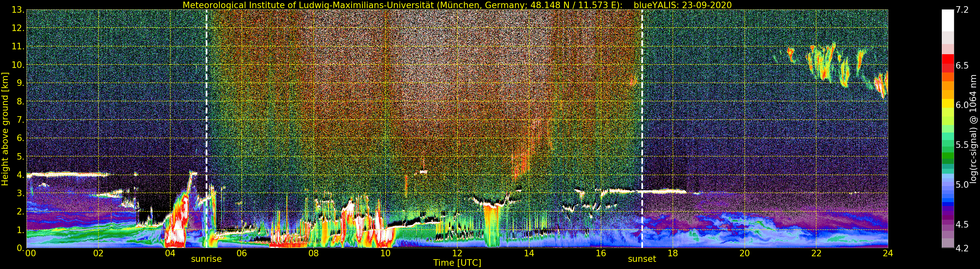Click the '2.' height tick label
Viewport: 980px width, 269px height.
tap(20, 211)
